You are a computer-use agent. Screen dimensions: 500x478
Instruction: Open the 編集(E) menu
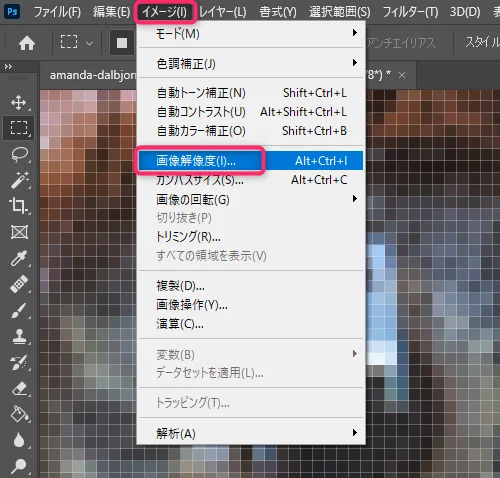(x=112, y=12)
